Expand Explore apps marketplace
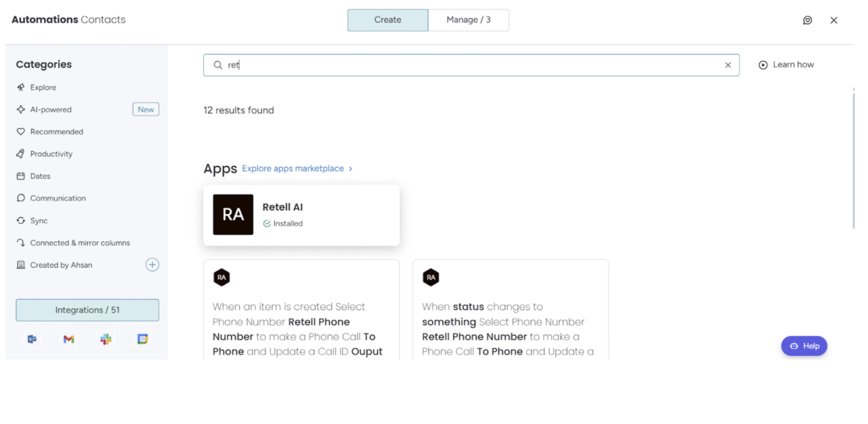This screenshot has height=424, width=868. (293, 168)
